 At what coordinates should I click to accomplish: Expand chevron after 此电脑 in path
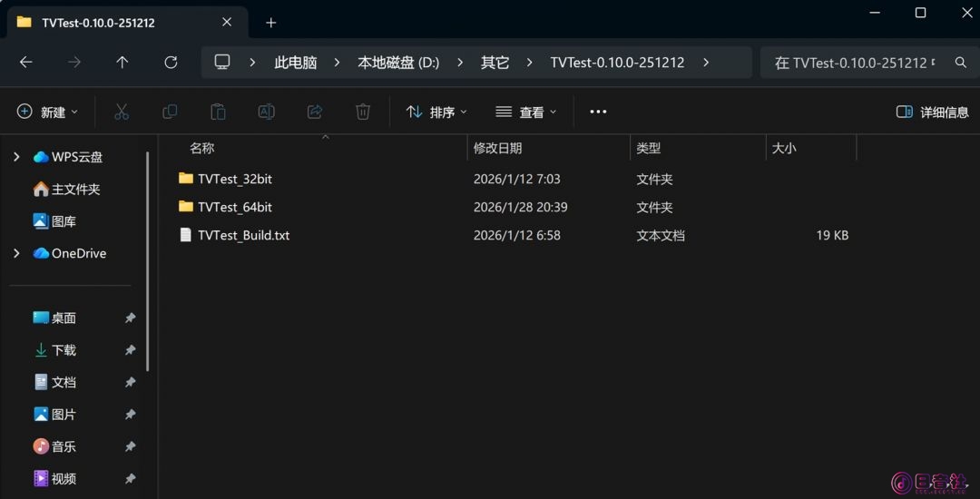pos(337,63)
